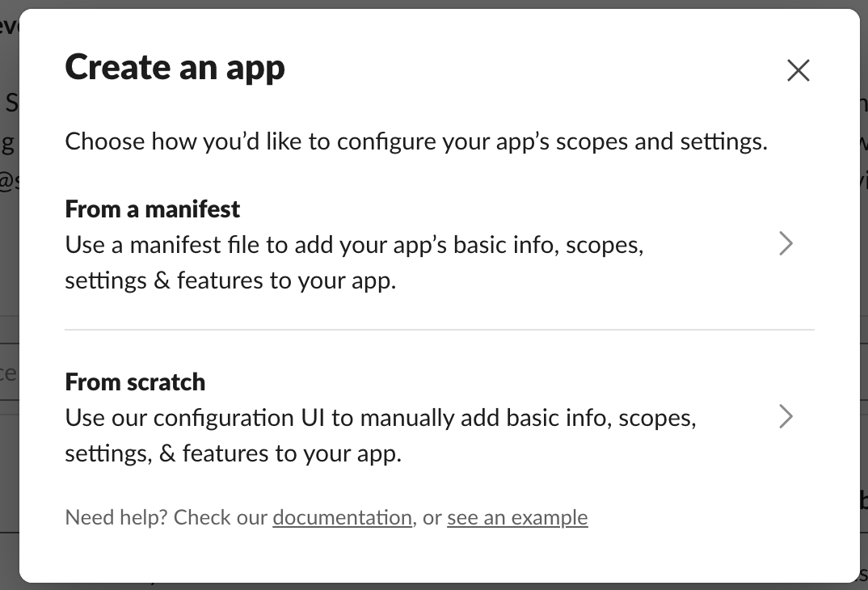Click the From scratch heading text

[135, 381]
